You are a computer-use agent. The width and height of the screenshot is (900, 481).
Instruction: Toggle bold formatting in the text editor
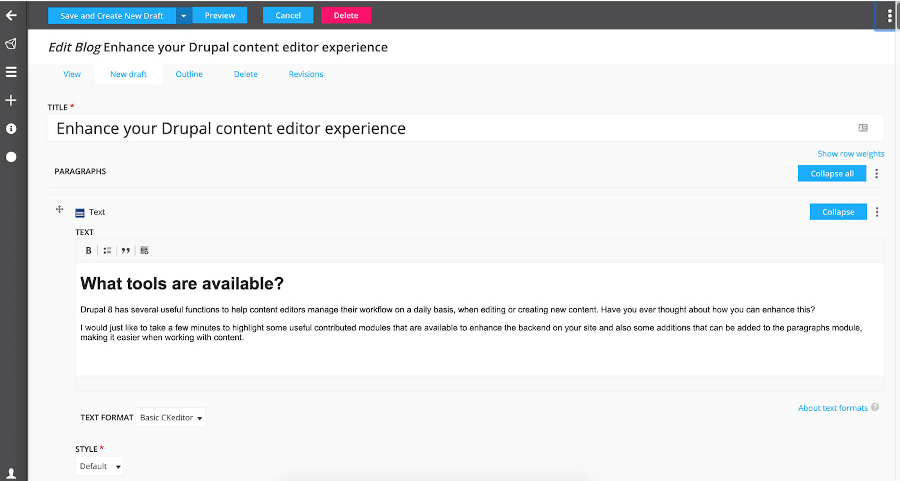tap(88, 250)
